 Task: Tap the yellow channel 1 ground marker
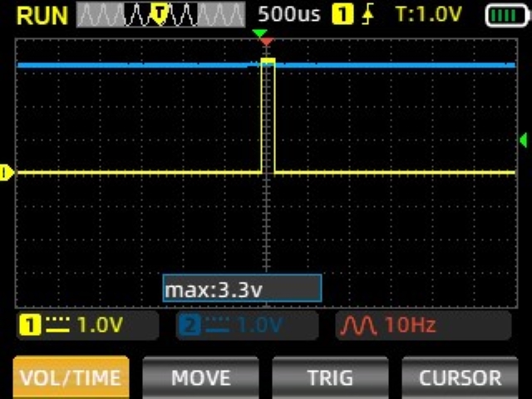tap(6, 173)
